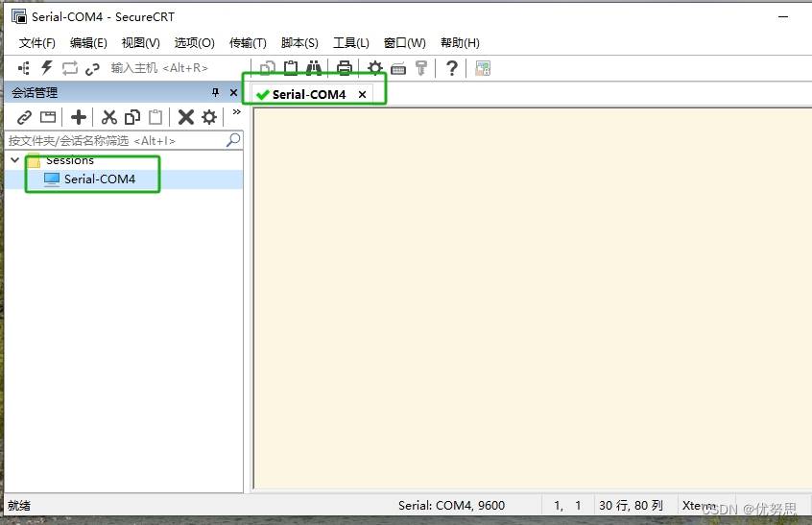Screen dimensions: 812x525
Task: Click the delete X icon in session panel
Action: [186, 117]
